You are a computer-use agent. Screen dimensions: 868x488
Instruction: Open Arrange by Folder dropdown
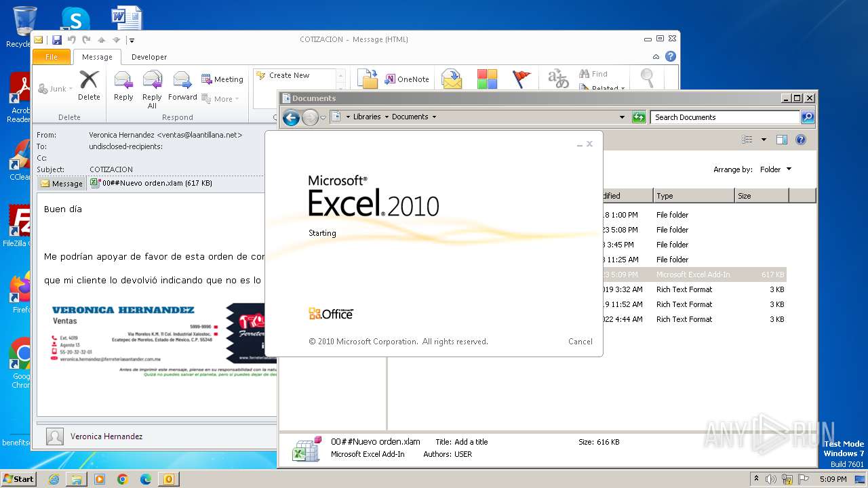775,169
